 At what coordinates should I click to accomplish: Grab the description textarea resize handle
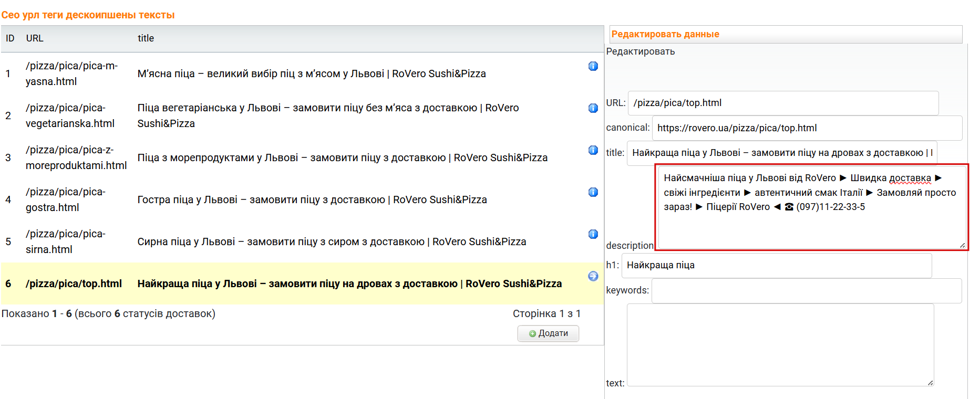pyautogui.click(x=962, y=245)
